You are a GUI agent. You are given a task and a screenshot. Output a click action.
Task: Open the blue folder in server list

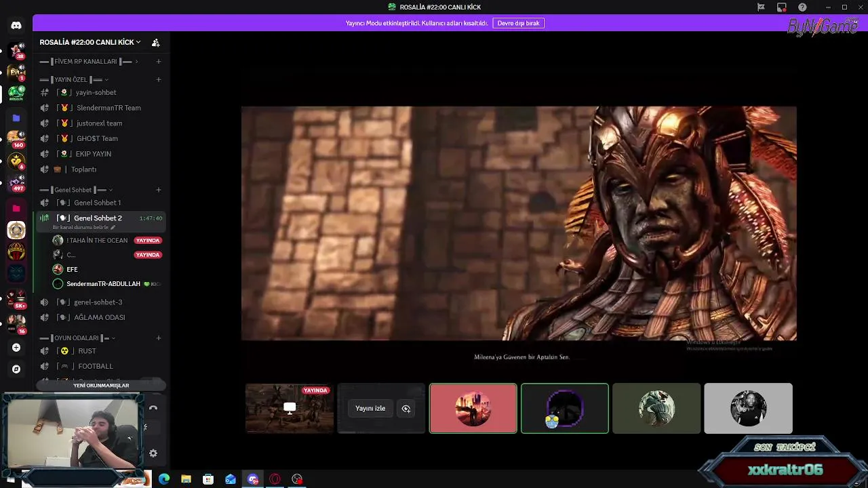16,118
